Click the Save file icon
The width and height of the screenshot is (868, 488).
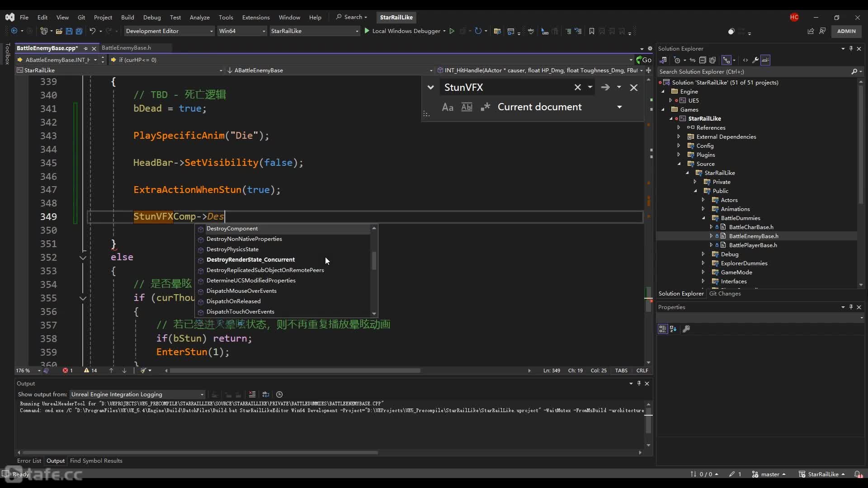(x=69, y=31)
